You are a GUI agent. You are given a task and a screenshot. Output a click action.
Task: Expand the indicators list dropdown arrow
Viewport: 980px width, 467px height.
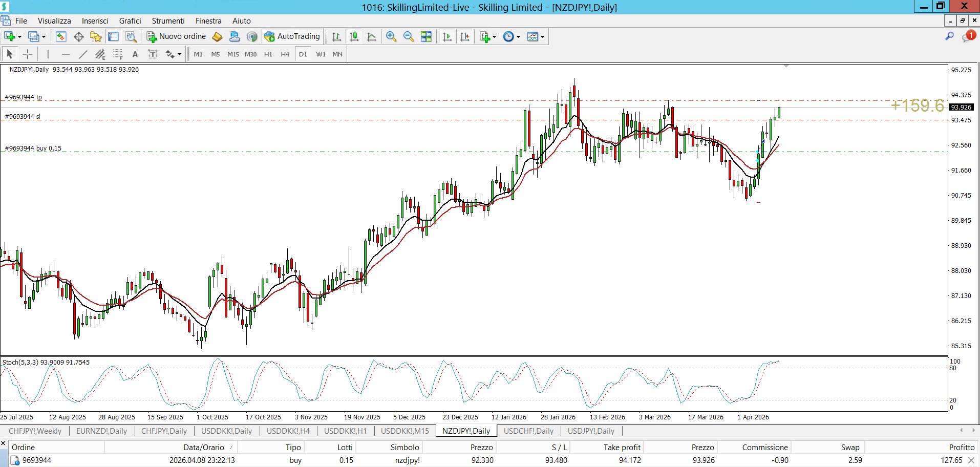(x=494, y=37)
